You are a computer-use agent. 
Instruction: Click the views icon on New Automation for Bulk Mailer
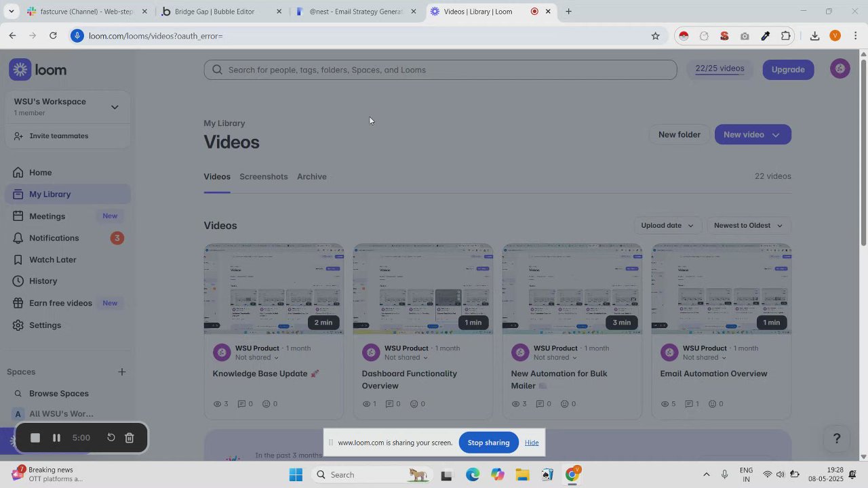coord(516,404)
